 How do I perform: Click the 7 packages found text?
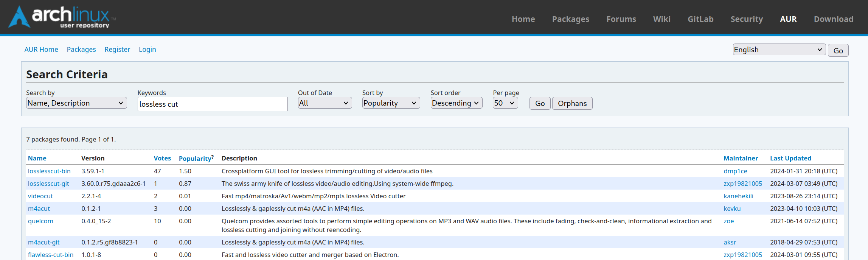pyautogui.click(x=71, y=139)
